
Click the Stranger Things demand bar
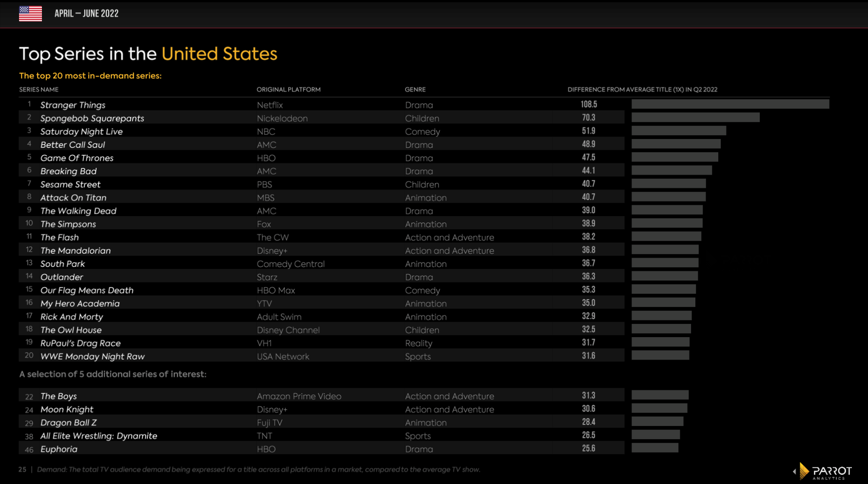coord(730,104)
